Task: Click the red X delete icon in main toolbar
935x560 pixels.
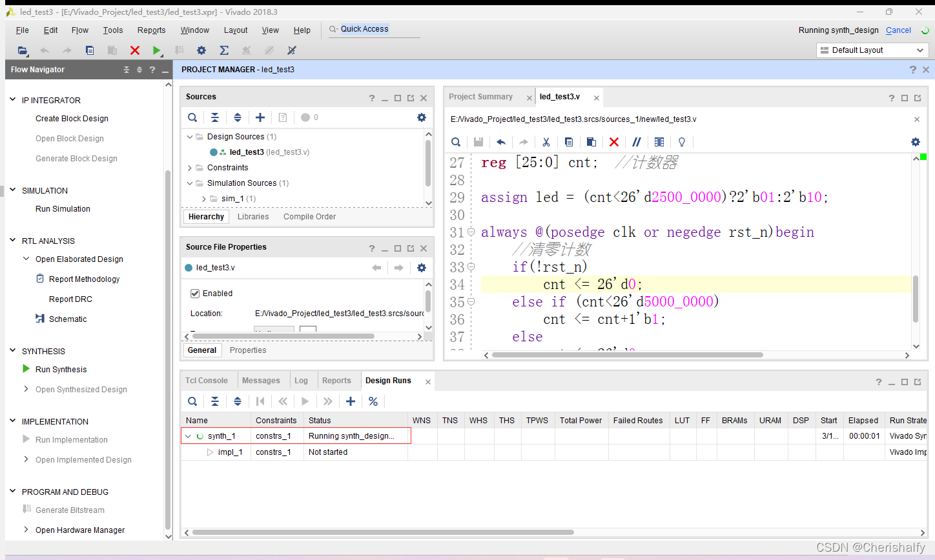Action: [x=135, y=50]
